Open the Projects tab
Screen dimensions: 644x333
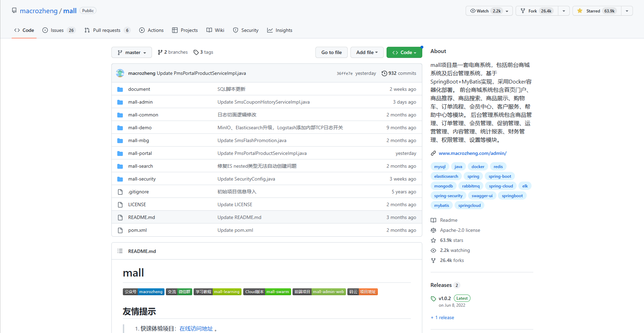(x=185, y=30)
